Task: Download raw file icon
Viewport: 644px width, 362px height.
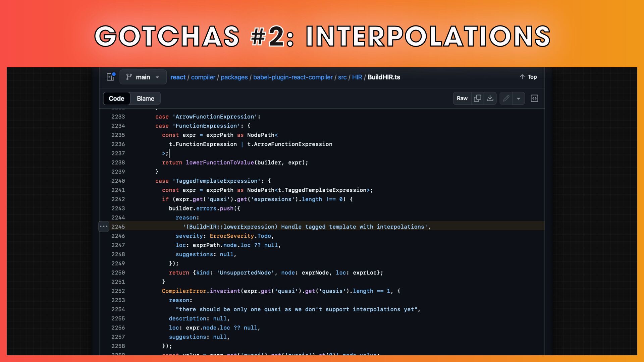Action: click(x=490, y=98)
